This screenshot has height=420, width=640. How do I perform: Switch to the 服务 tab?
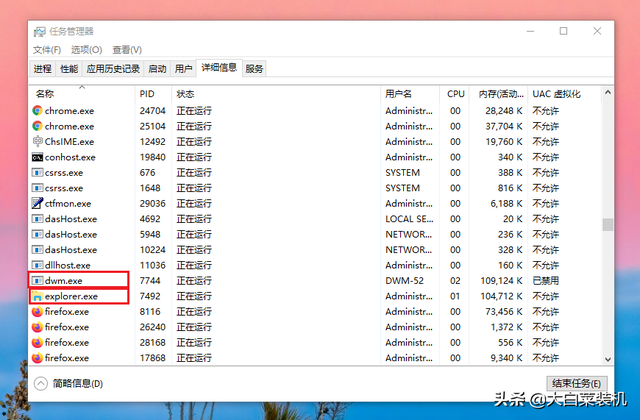tap(254, 69)
